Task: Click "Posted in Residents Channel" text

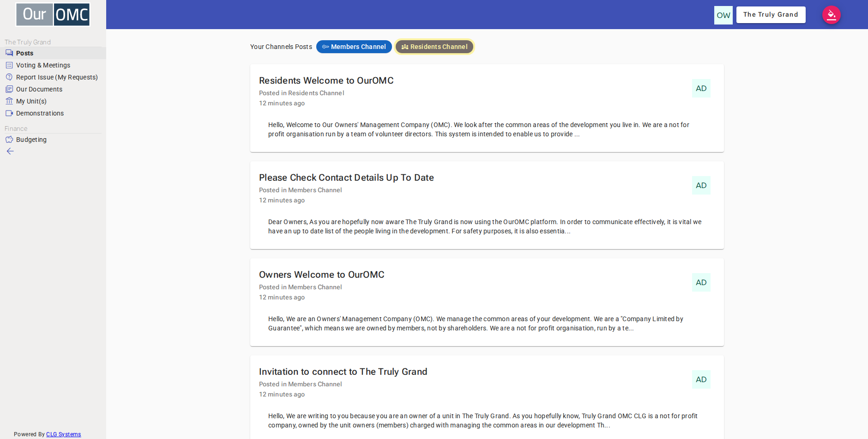Action: [x=301, y=93]
